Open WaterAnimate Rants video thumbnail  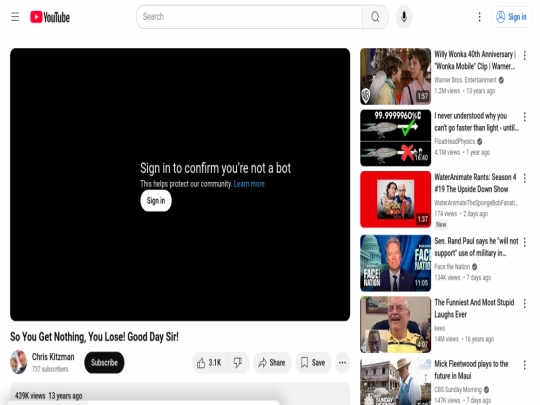pos(395,199)
